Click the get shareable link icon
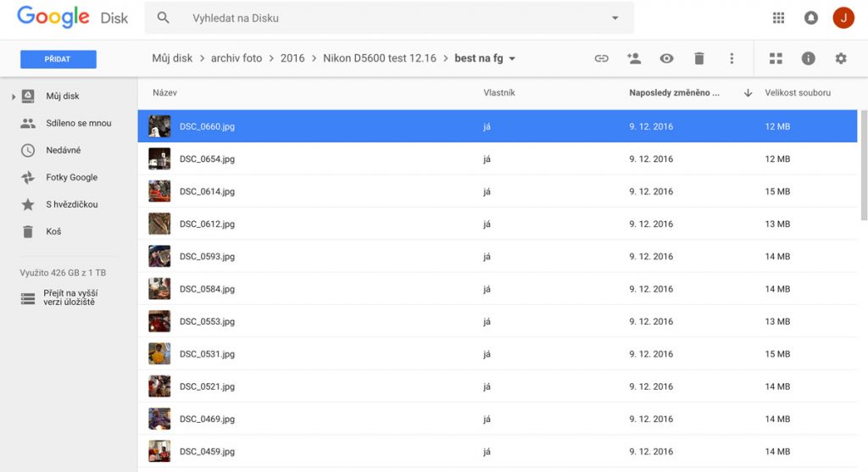The width and height of the screenshot is (868, 472). 601,58
